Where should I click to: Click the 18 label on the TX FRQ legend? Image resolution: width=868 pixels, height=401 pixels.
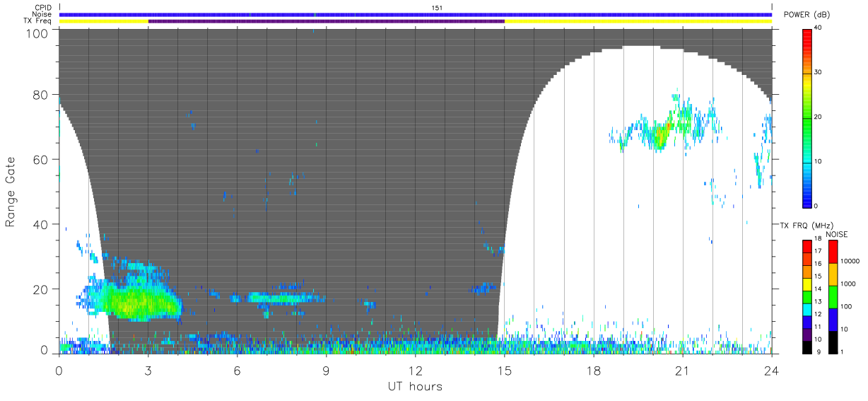pos(818,240)
